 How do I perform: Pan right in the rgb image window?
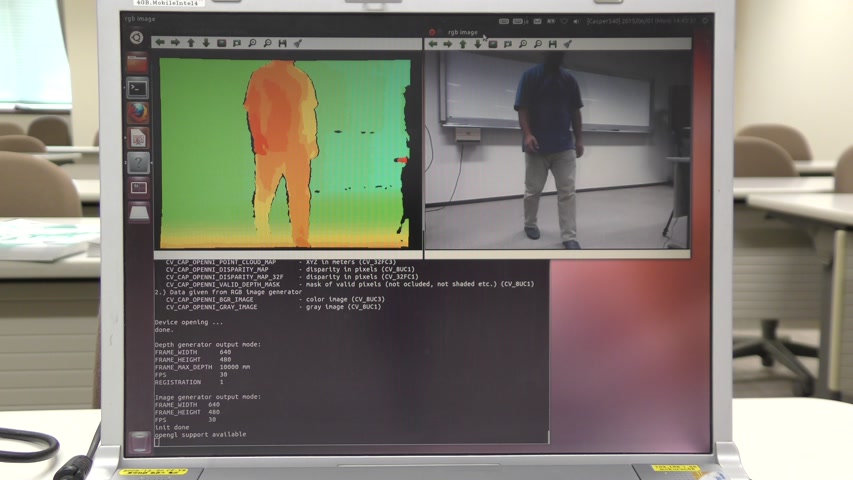click(448, 44)
